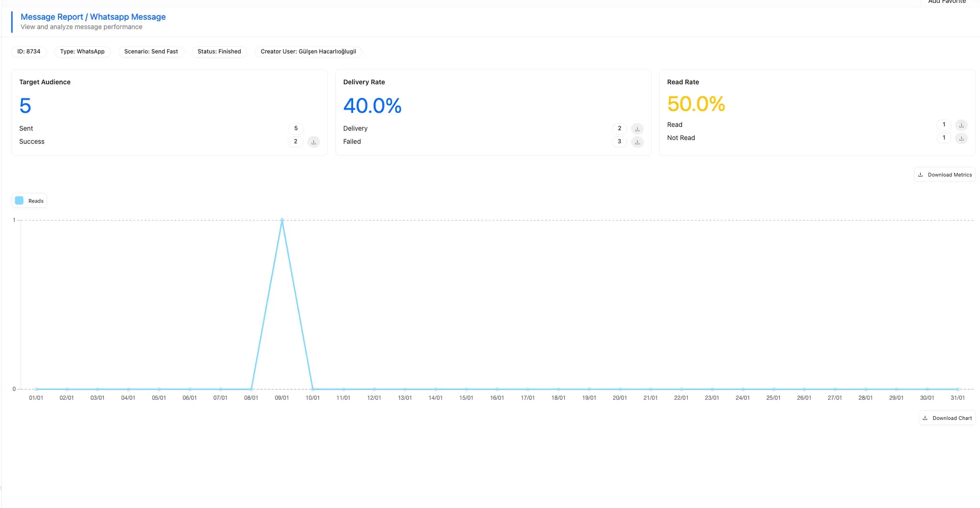This screenshot has width=980, height=508.
Task: Click the chart peak point at 09/01
Action: pyautogui.click(x=282, y=220)
